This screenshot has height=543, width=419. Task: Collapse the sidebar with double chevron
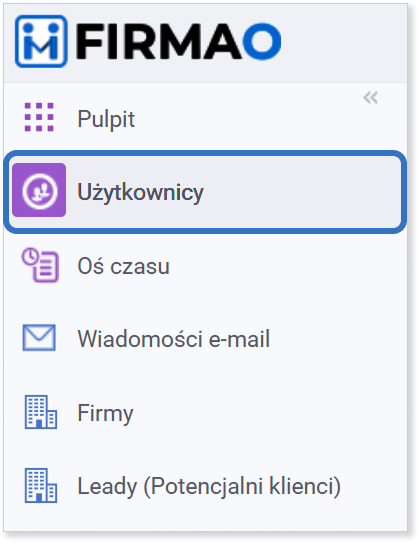(370, 98)
